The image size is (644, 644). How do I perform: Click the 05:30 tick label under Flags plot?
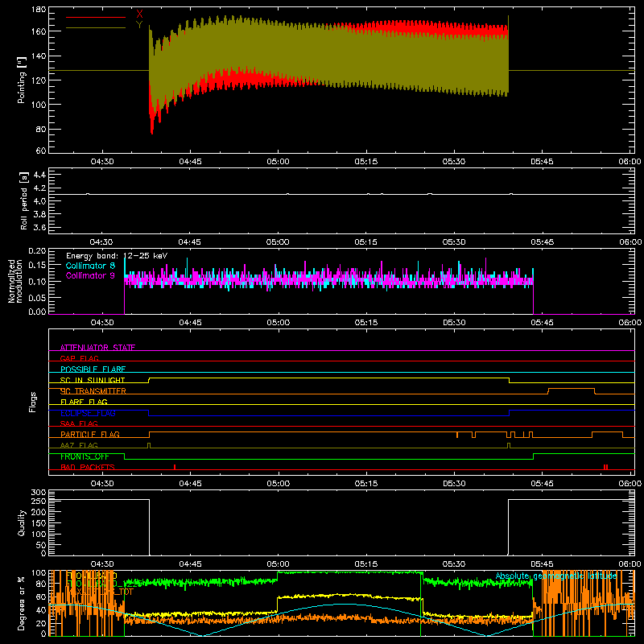454,484
